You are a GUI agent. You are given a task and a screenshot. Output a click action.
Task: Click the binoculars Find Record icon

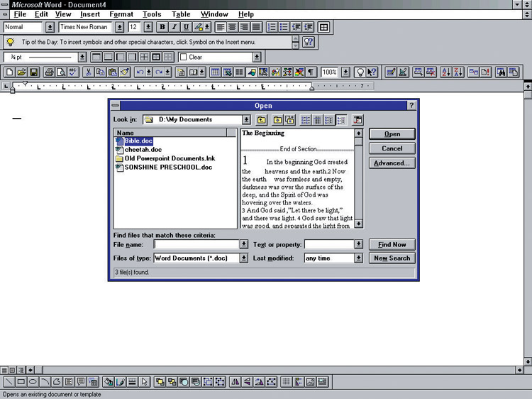pos(501,72)
